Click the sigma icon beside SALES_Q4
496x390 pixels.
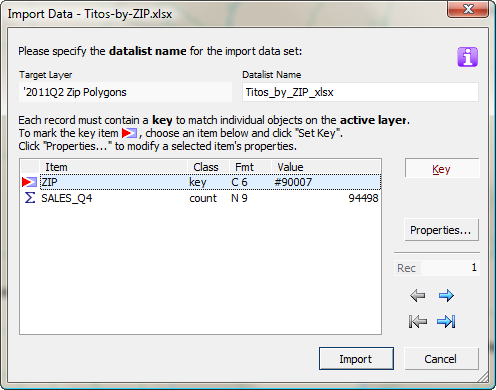tap(30, 198)
